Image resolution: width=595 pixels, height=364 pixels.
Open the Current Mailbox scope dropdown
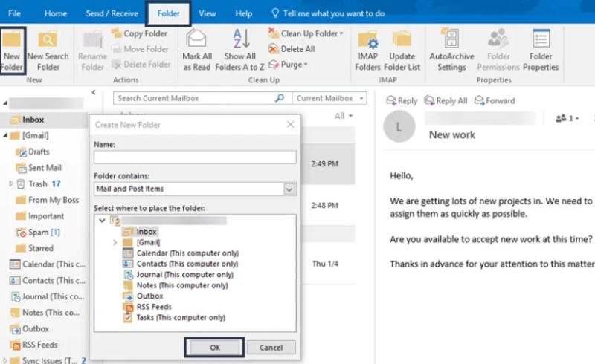click(329, 98)
